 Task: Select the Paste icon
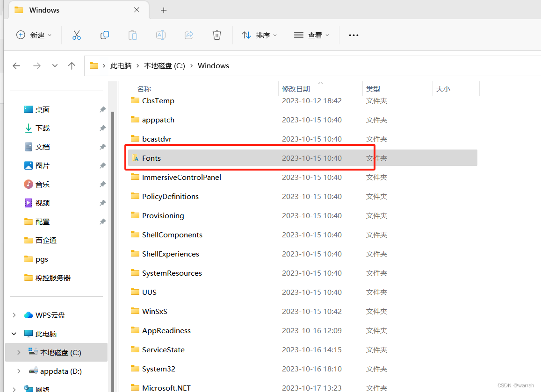(132, 35)
